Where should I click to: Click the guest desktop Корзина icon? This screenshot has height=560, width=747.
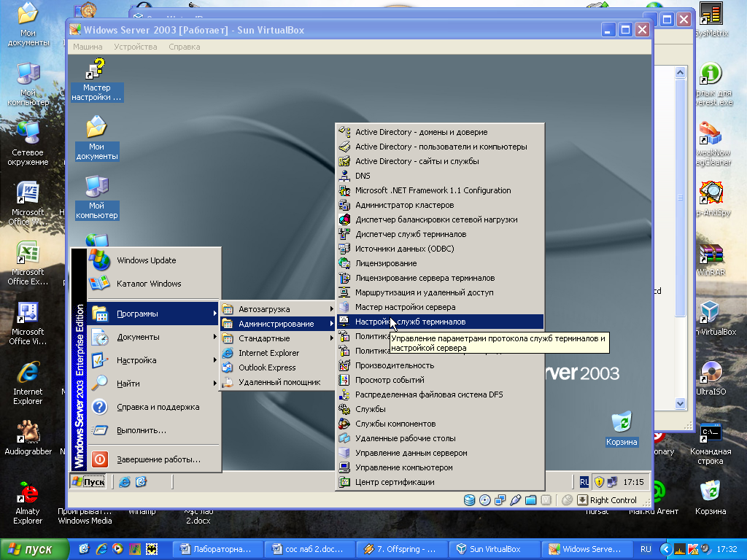tap(622, 429)
